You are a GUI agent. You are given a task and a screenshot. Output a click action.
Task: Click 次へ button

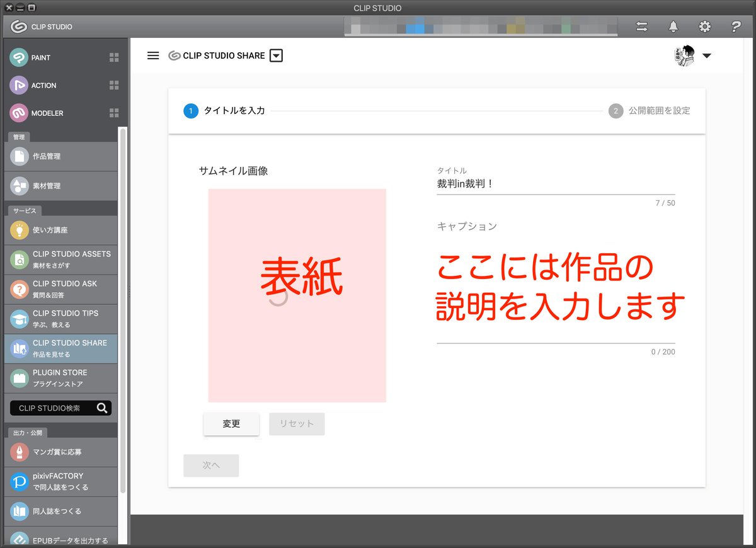[211, 465]
